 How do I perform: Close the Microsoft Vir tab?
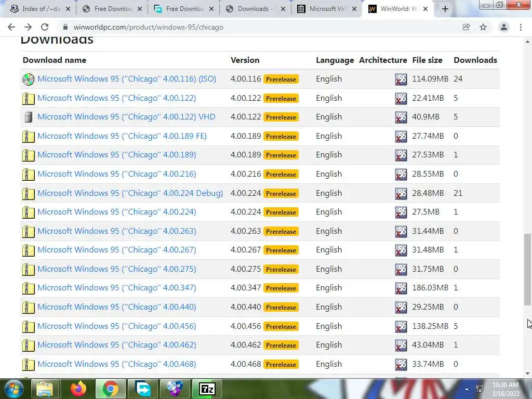pos(354,9)
